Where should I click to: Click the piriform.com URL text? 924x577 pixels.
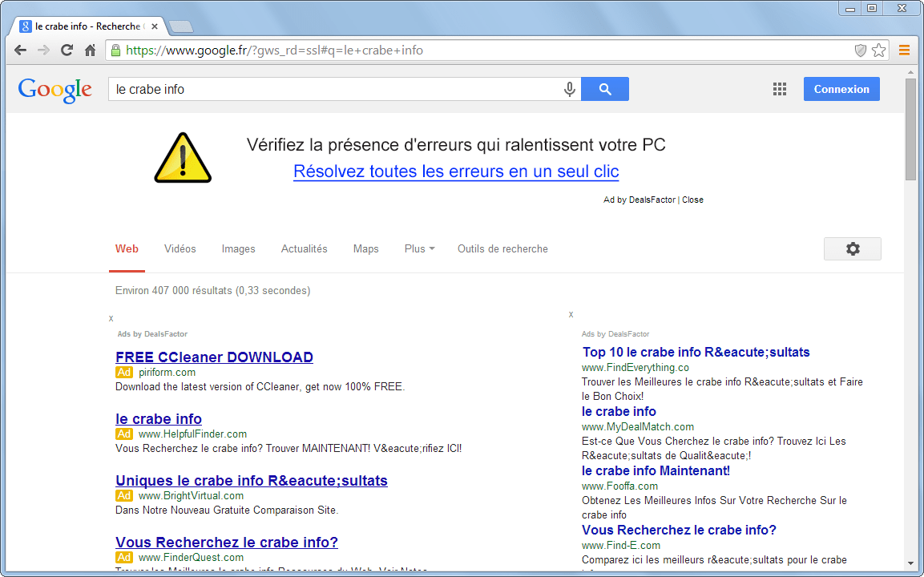167,373
